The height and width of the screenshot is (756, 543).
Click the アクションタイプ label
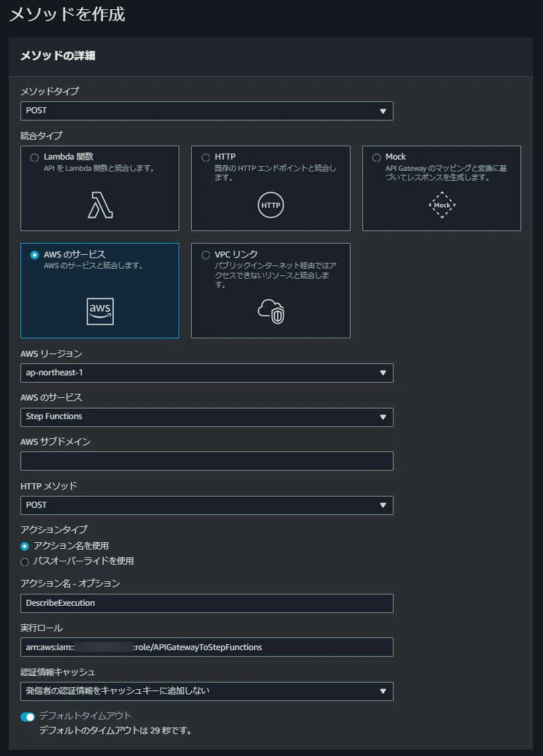click(54, 530)
